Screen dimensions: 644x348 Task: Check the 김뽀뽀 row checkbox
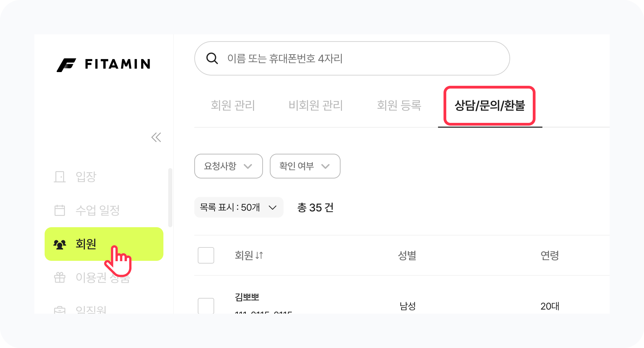pyautogui.click(x=206, y=305)
